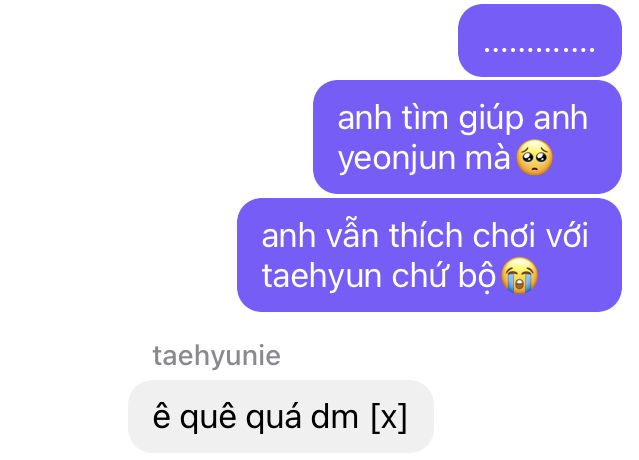Select the "anh tìm giúp anh yeonjun mà" message bubble
639x460 pixels.
(467, 137)
